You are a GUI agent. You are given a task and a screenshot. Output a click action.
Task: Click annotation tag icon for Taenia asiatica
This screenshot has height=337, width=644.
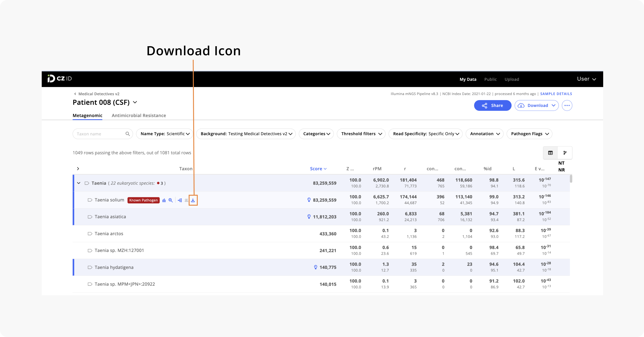pos(90,217)
